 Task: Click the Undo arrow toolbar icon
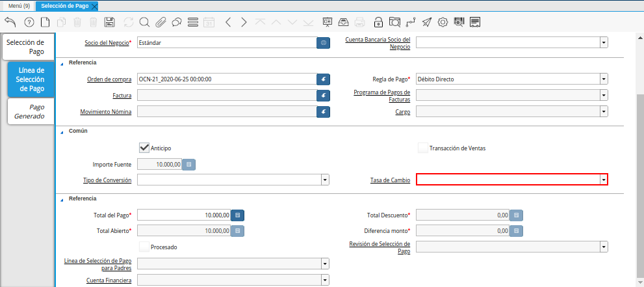(10, 22)
